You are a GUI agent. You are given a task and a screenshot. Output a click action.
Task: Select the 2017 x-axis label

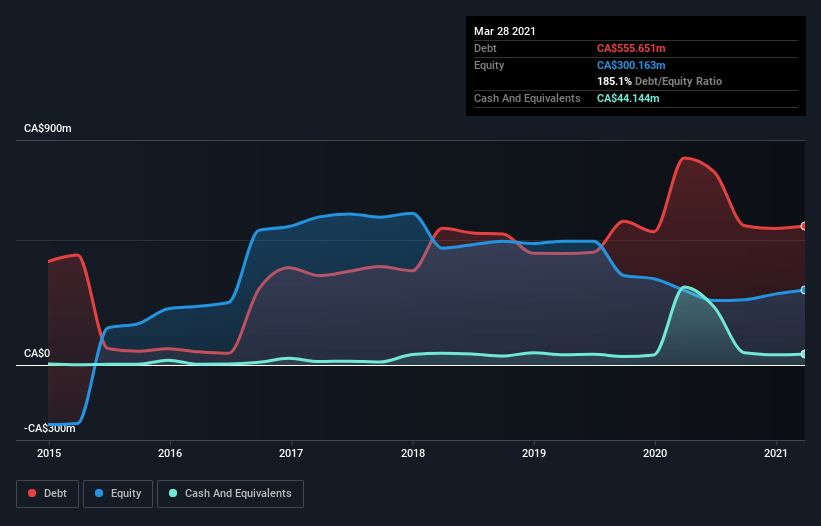pos(291,453)
